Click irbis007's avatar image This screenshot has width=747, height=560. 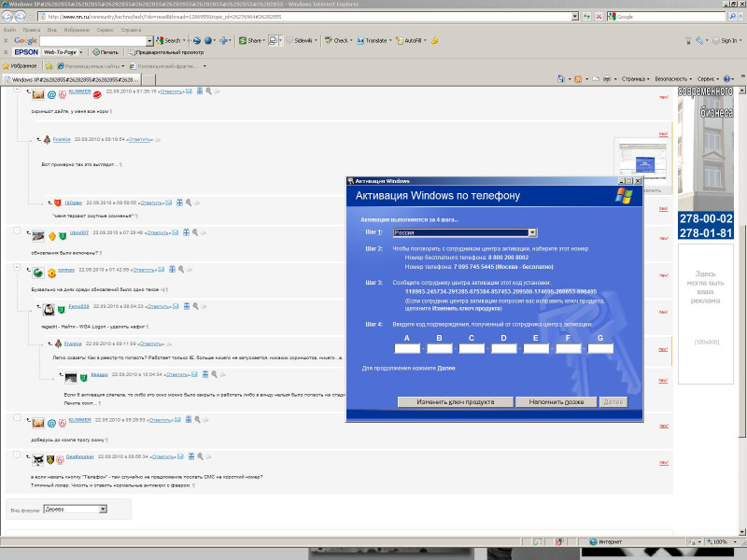(38, 236)
